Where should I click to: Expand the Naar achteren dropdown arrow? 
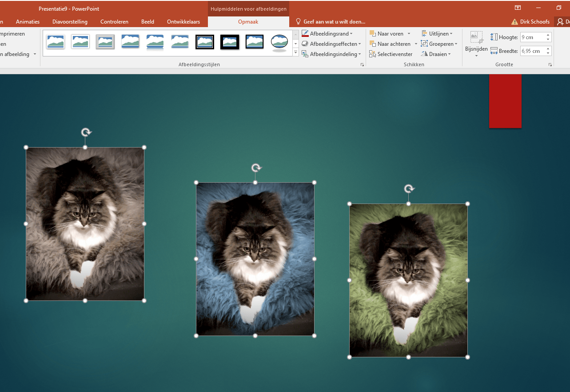point(416,44)
